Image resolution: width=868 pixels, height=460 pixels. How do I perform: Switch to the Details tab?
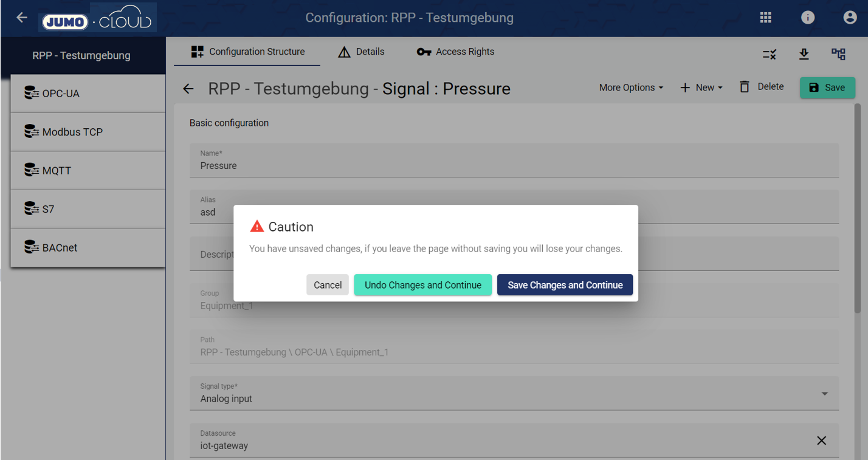coord(361,52)
